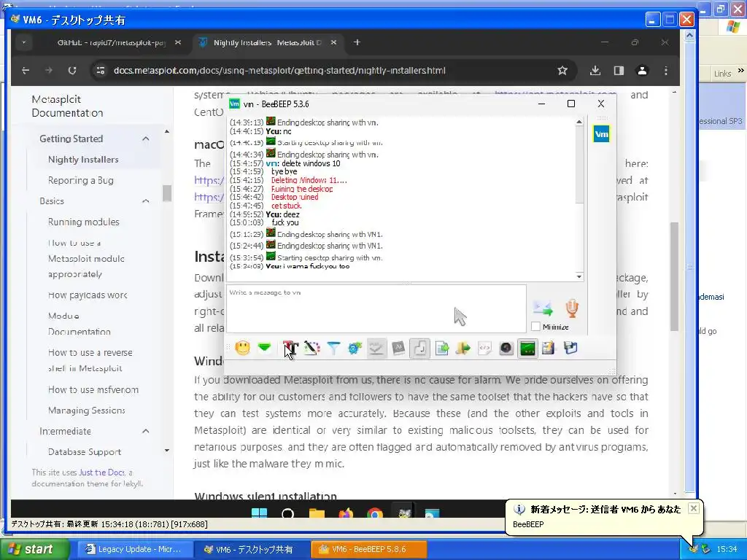Click the camera lens icon in BeeBEEP toolbar
Screen dimensions: 747x560
click(506, 348)
